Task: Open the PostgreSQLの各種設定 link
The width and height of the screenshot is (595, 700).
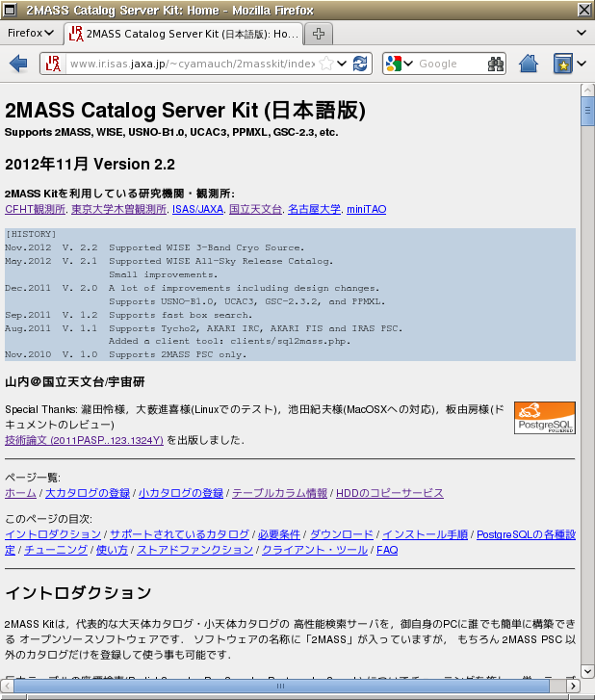Action: (x=526, y=534)
